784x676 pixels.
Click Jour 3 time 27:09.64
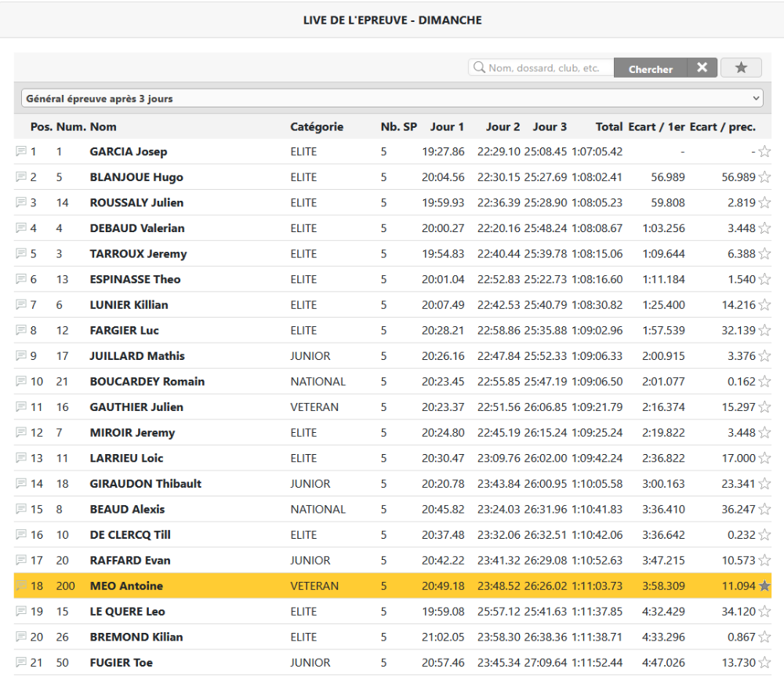[546, 663]
